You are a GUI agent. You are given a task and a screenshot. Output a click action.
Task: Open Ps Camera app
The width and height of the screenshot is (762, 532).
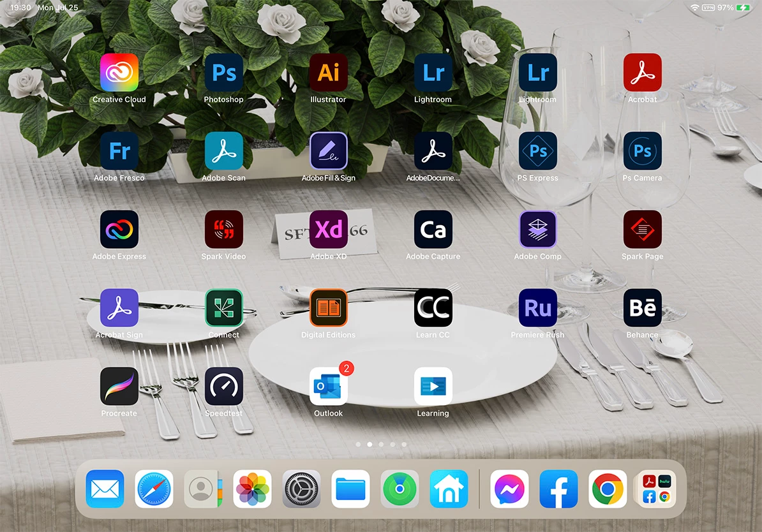(643, 151)
